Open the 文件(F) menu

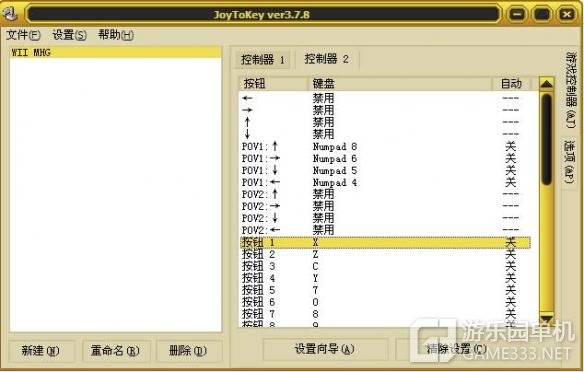coord(23,35)
